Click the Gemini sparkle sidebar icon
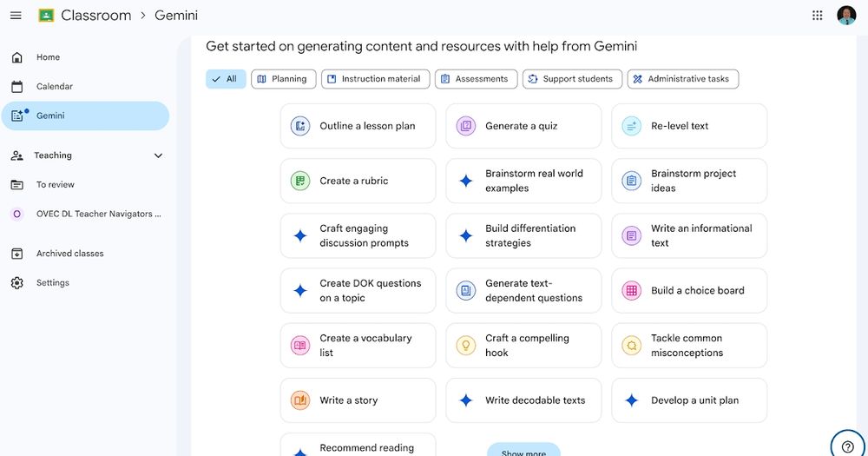This screenshot has height=456, width=868. pos(18,116)
